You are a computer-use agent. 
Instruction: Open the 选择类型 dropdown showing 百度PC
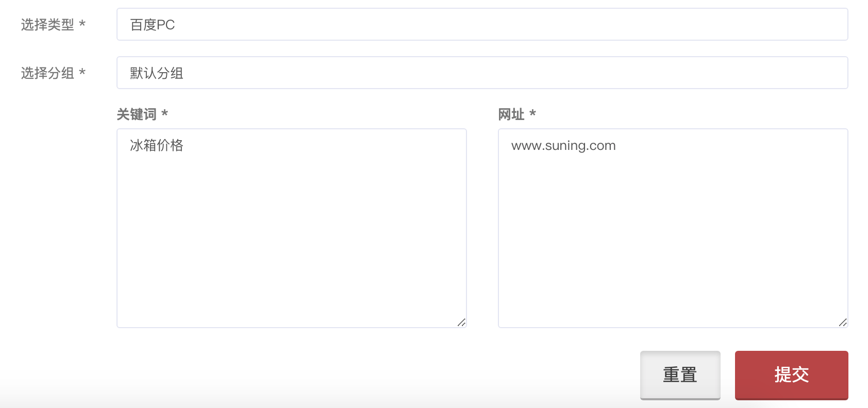[482, 24]
